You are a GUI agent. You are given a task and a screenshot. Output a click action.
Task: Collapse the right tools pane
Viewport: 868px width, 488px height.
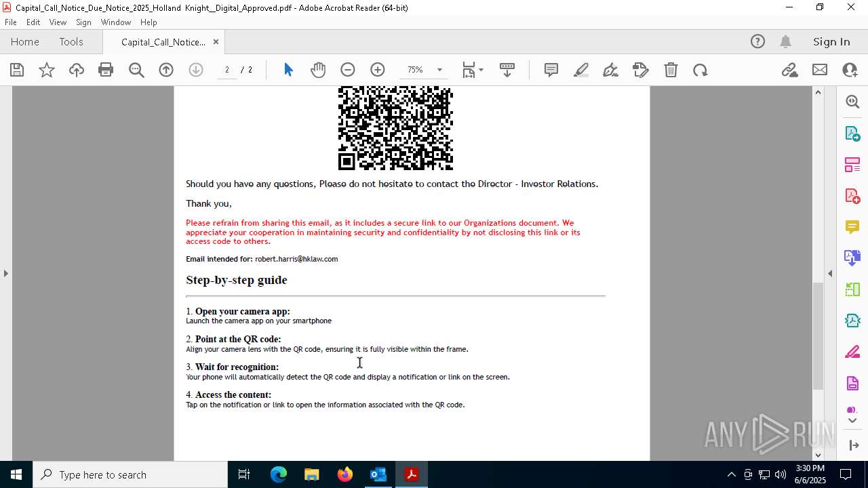pos(852,445)
